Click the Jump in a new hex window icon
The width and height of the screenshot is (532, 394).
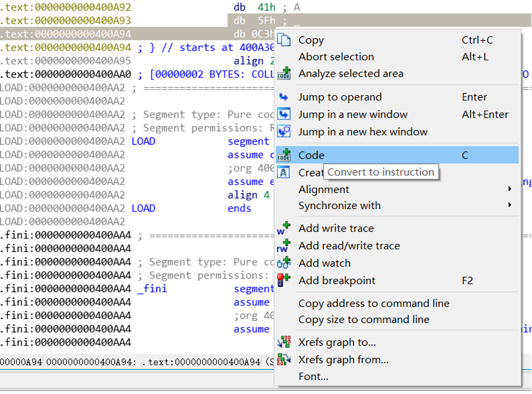point(284,132)
